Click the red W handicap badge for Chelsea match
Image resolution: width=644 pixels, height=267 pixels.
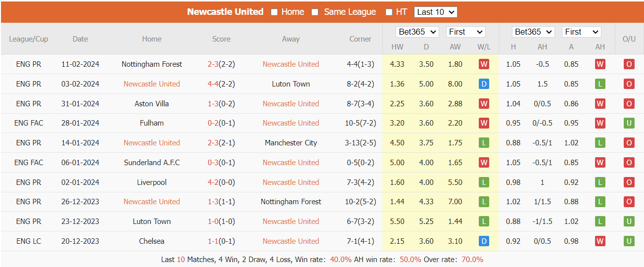click(x=600, y=241)
